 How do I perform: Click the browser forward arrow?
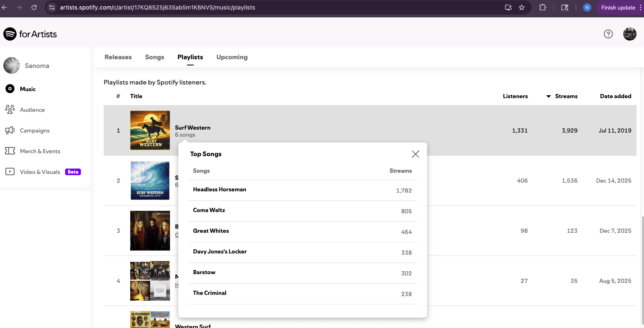coord(19,7)
